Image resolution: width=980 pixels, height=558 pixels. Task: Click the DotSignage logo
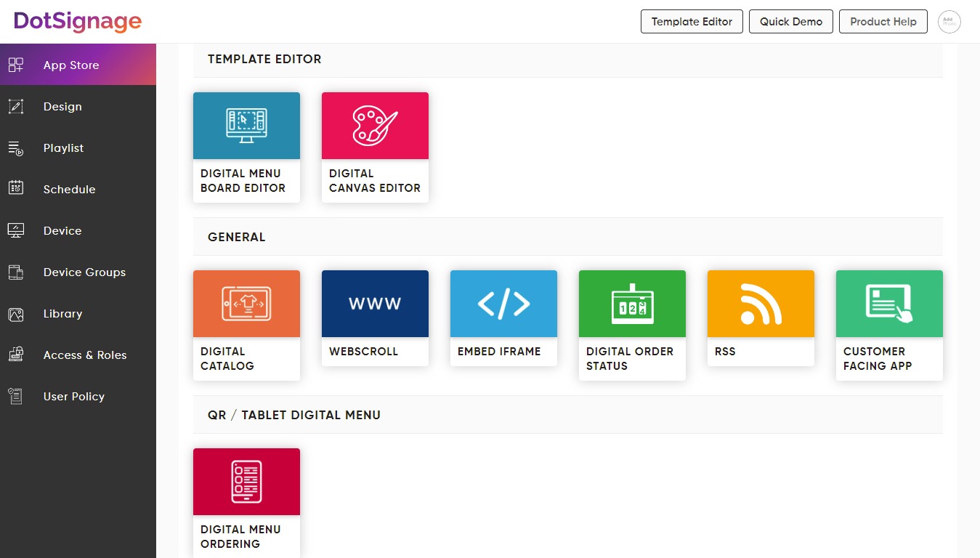(76, 22)
